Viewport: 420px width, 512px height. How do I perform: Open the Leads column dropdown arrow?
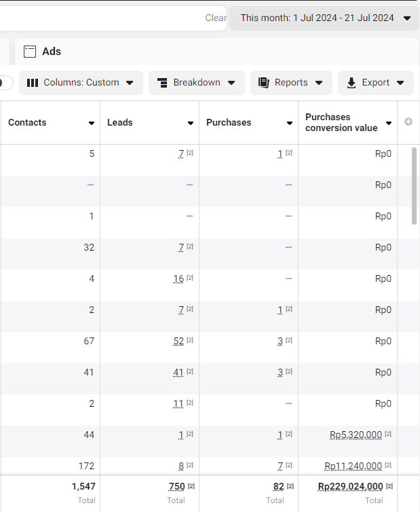(x=191, y=123)
